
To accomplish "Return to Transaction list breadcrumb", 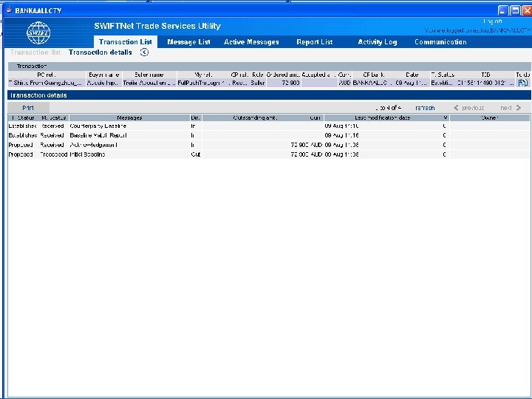I will point(35,52).
